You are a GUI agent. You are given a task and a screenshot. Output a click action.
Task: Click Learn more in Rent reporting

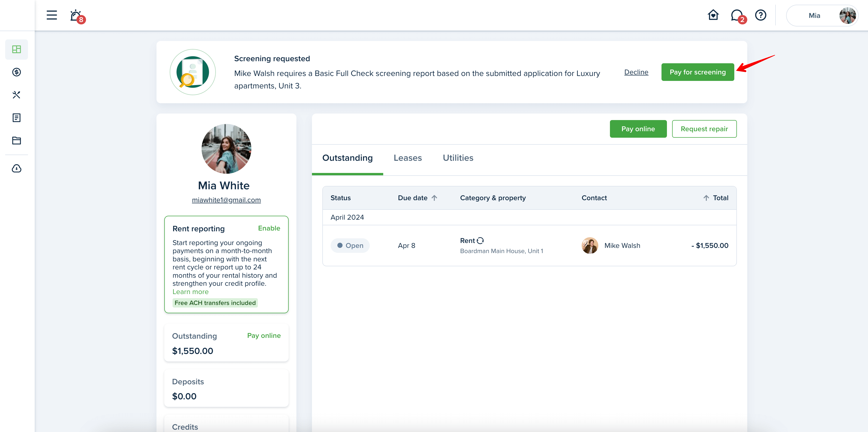(x=190, y=292)
